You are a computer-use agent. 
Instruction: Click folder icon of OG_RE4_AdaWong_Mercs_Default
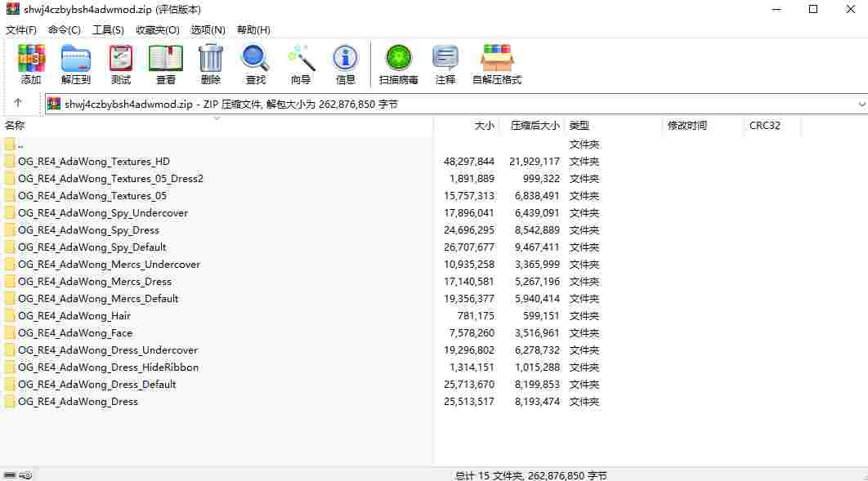point(10,299)
